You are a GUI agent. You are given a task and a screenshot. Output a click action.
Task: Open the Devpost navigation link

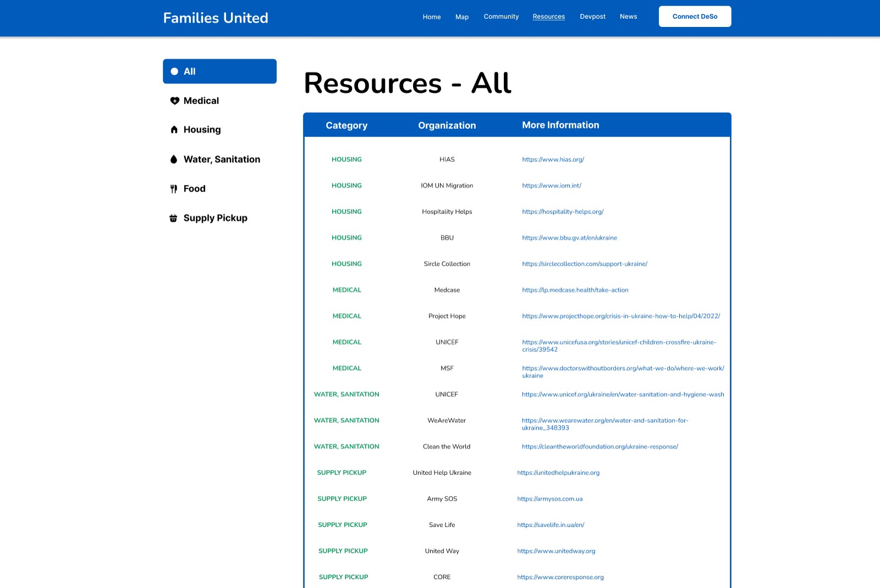tap(592, 16)
